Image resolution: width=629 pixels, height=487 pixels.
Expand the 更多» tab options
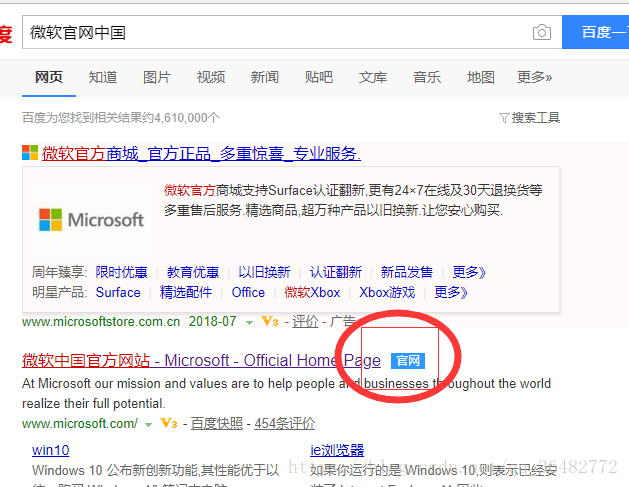[534, 77]
